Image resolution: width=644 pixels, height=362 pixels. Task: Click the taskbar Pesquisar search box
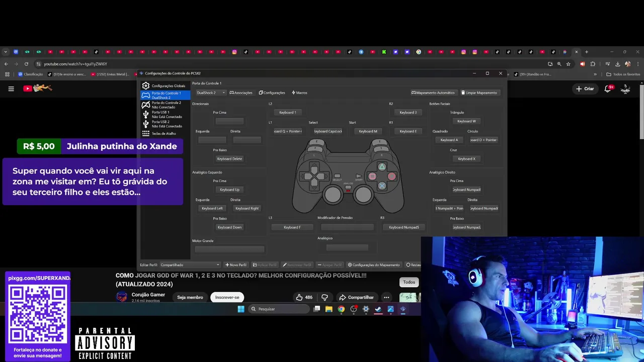pyautogui.click(x=280, y=309)
